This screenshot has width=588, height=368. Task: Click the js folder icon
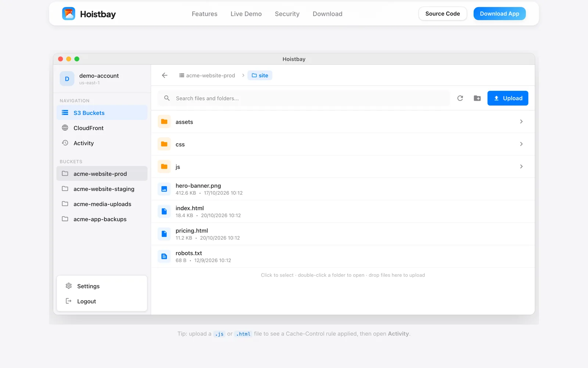164,167
